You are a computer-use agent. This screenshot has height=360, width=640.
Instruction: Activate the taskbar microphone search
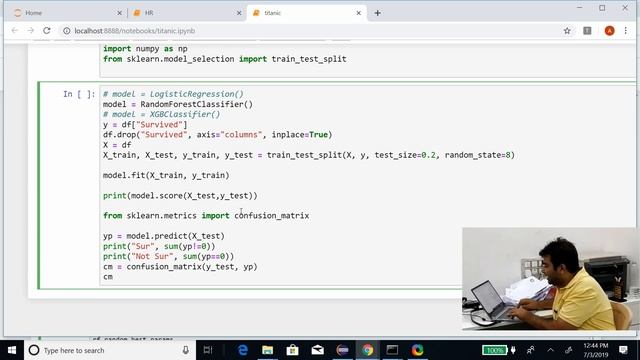(x=185, y=350)
